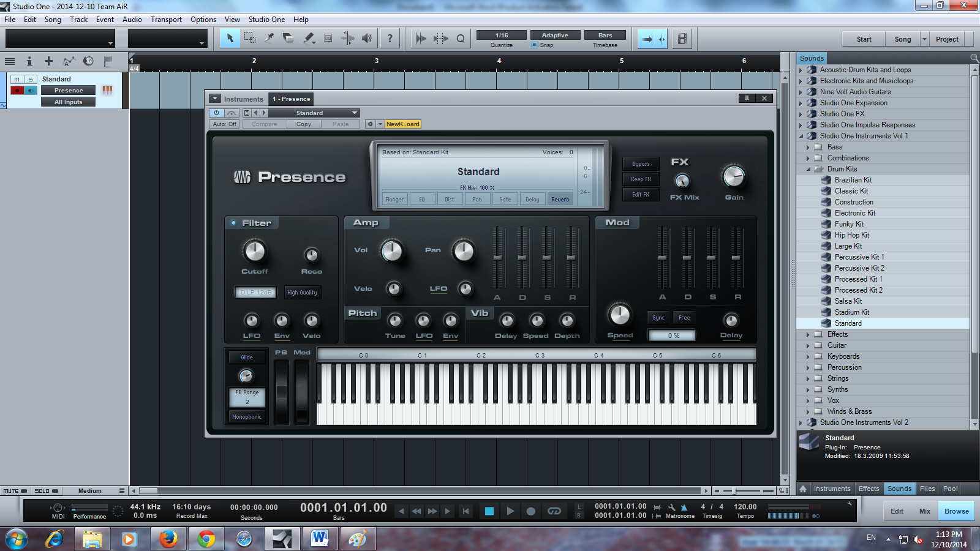
Task: Expand Studio One Instruments Vol 2
Action: (x=801, y=422)
